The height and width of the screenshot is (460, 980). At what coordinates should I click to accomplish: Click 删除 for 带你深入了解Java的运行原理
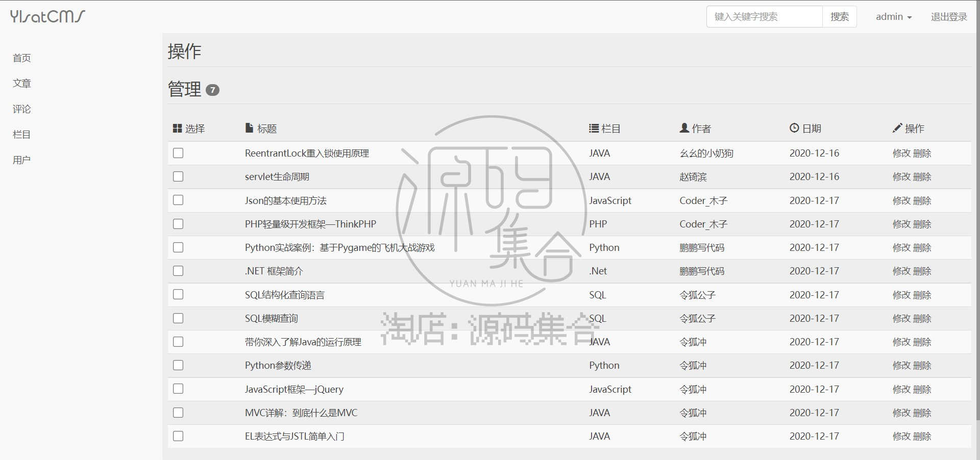tap(922, 342)
